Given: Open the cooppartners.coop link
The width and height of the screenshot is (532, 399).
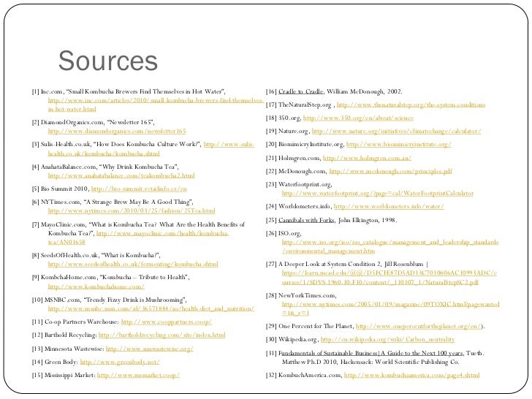Looking at the screenshot, I should [167, 322].
